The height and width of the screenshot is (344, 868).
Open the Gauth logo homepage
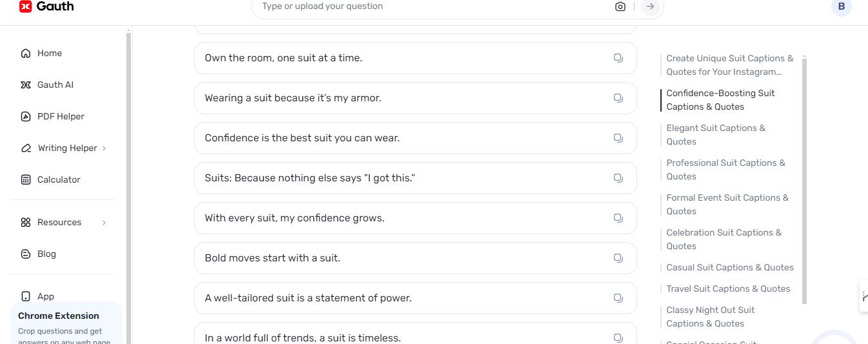[46, 6]
